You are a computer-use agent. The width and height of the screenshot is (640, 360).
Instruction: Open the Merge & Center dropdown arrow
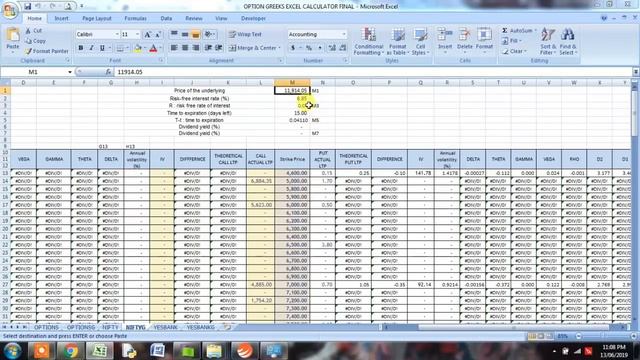click(x=280, y=48)
